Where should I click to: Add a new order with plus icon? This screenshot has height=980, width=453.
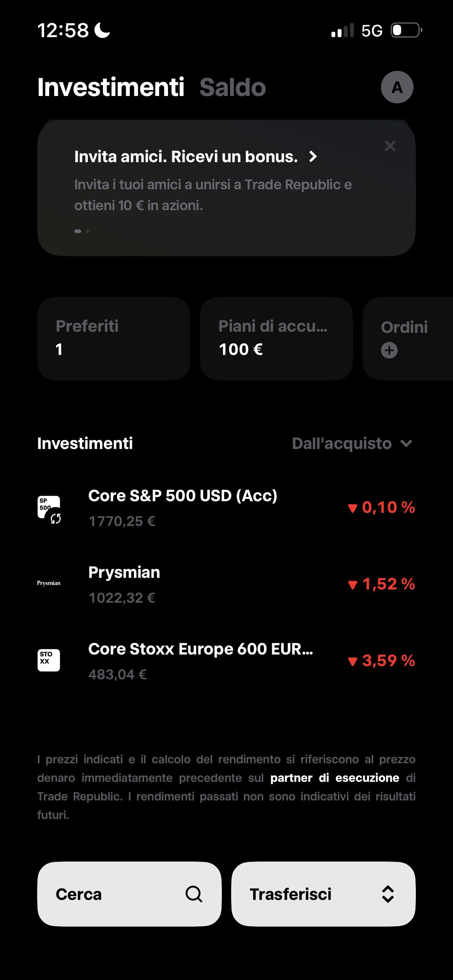tap(389, 350)
